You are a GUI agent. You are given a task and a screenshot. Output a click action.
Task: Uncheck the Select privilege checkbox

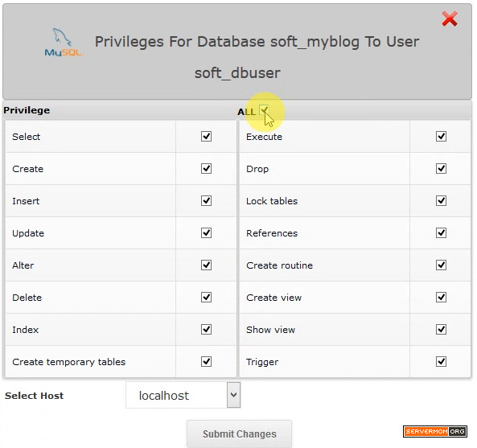pos(206,136)
